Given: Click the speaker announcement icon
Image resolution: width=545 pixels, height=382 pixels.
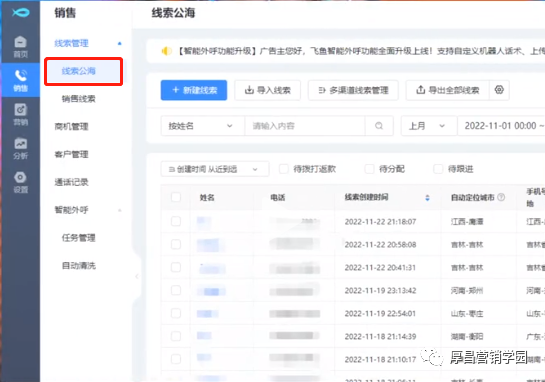Looking at the screenshot, I should [166, 51].
